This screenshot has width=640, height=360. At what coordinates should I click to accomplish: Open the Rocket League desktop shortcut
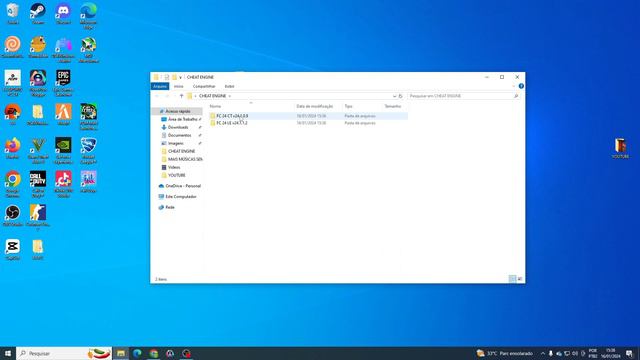pyautogui.click(x=88, y=151)
